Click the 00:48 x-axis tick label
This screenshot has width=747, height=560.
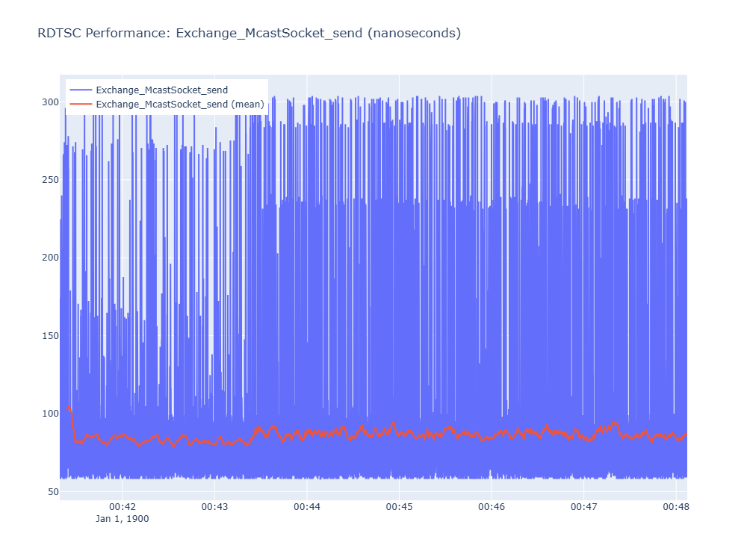pos(676,507)
